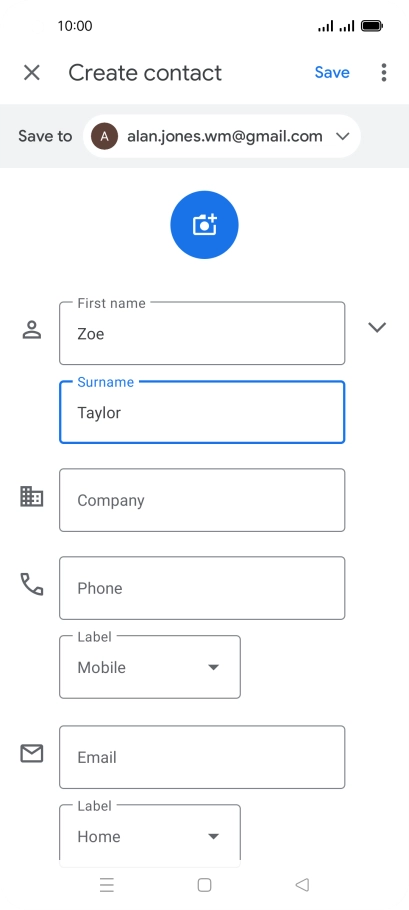The image size is (409, 910).
Task: Save the new contact
Action: click(x=332, y=73)
